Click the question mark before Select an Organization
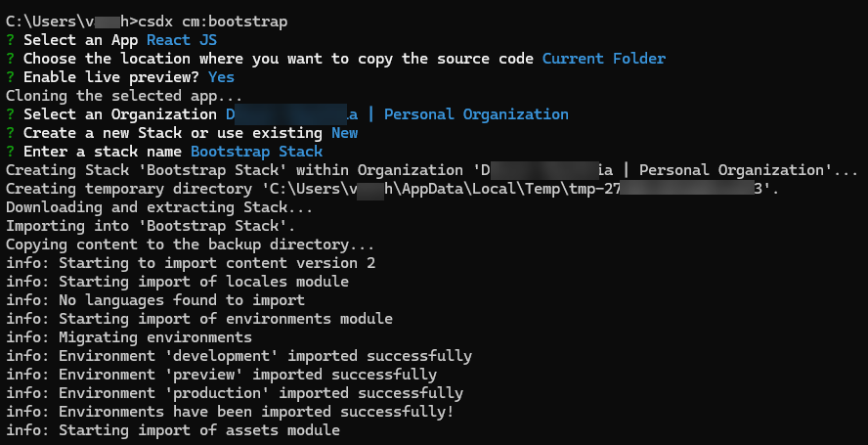 [10, 114]
